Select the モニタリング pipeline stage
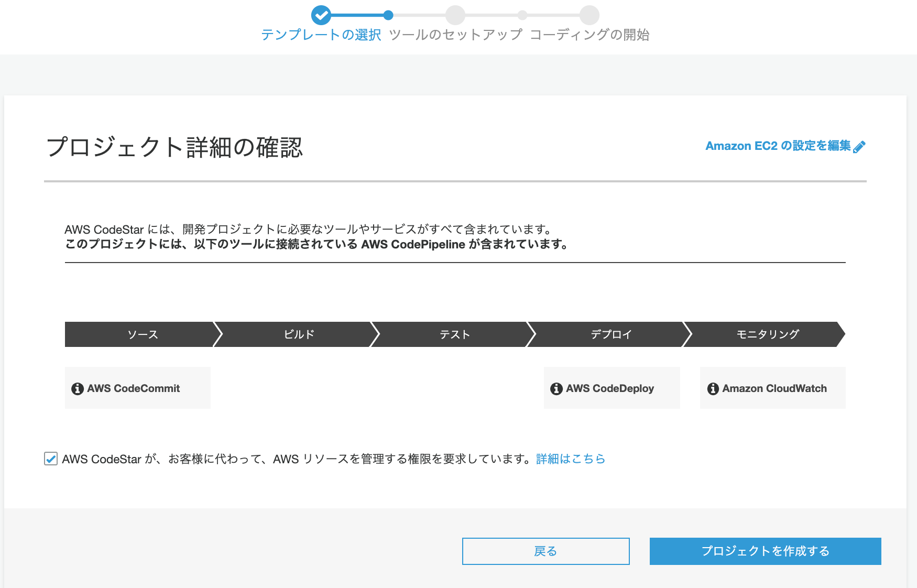 click(768, 334)
